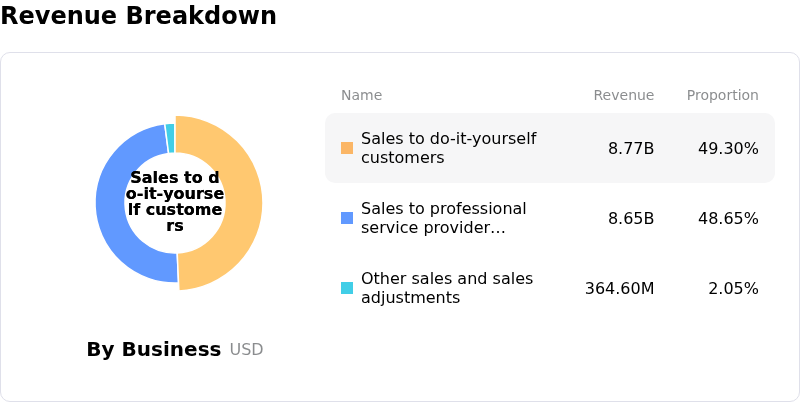Click the 364.60M revenue value

click(619, 288)
